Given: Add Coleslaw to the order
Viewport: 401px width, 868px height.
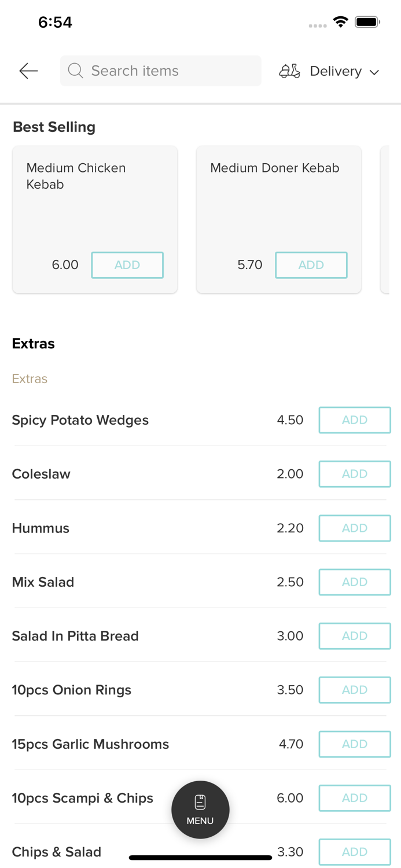Looking at the screenshot, I should tap(354, 474).
